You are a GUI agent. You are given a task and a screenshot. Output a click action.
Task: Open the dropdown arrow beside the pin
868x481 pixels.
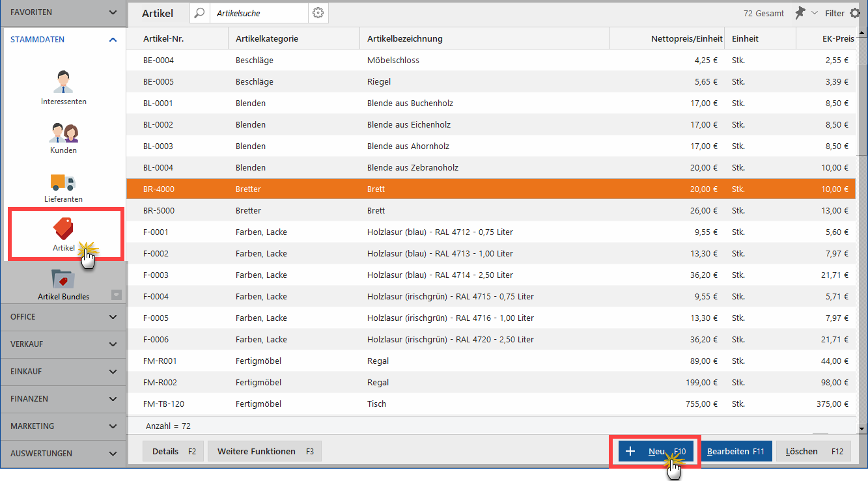815,14
